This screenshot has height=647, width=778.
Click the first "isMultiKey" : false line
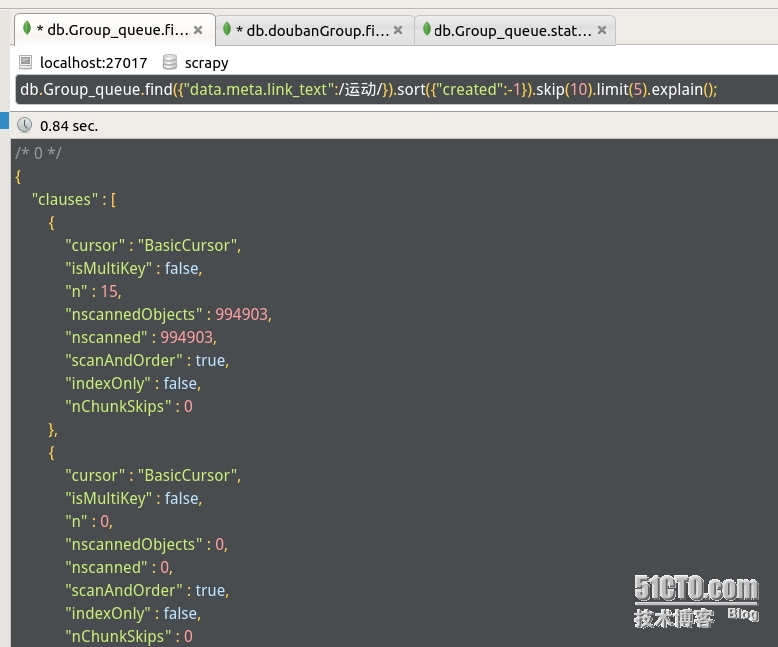pos(134,268)
